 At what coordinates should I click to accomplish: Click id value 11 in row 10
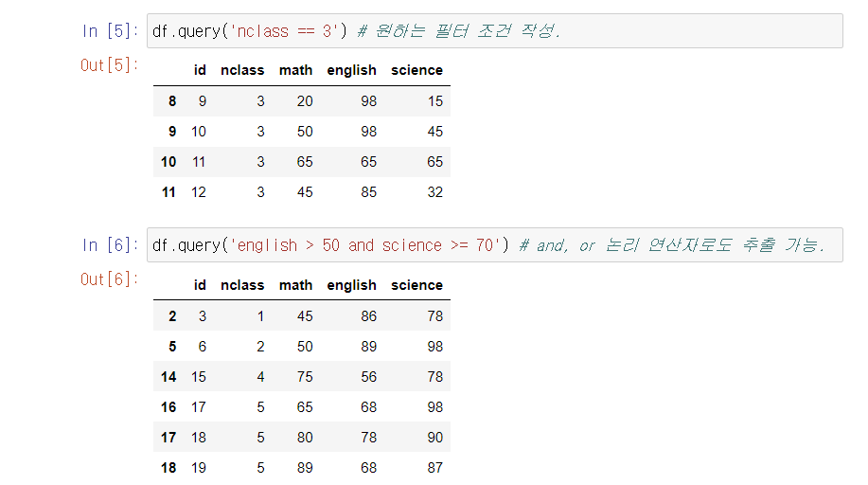[199, 162]
